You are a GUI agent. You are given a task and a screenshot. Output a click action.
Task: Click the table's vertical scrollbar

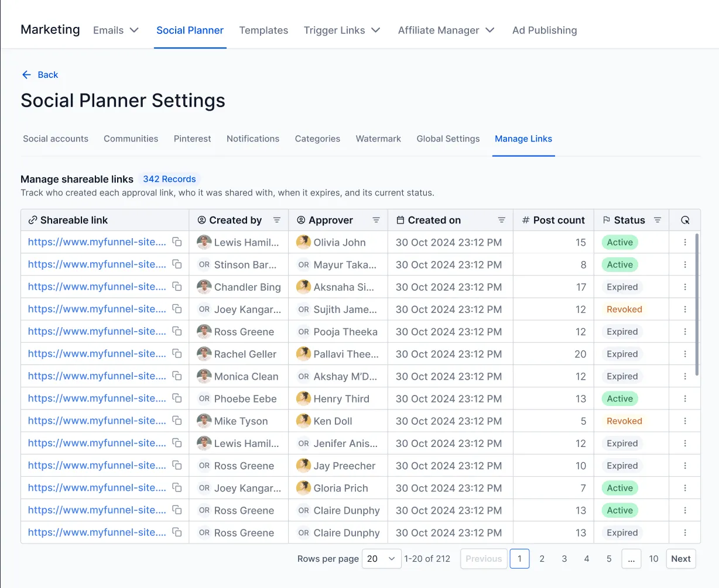[696, 304]
